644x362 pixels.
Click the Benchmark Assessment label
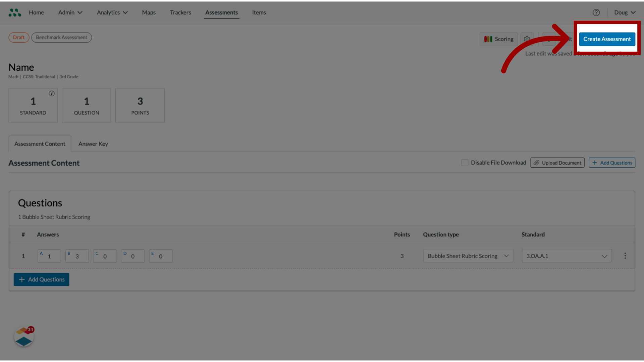(x=61, y=37)
